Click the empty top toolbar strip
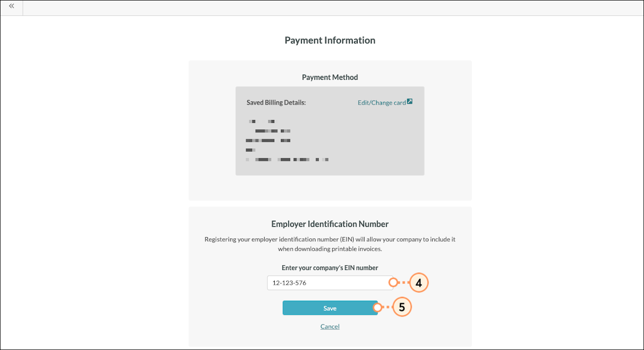Image resolution: width=644 pixels, height=350 pixels. point(333,8)
